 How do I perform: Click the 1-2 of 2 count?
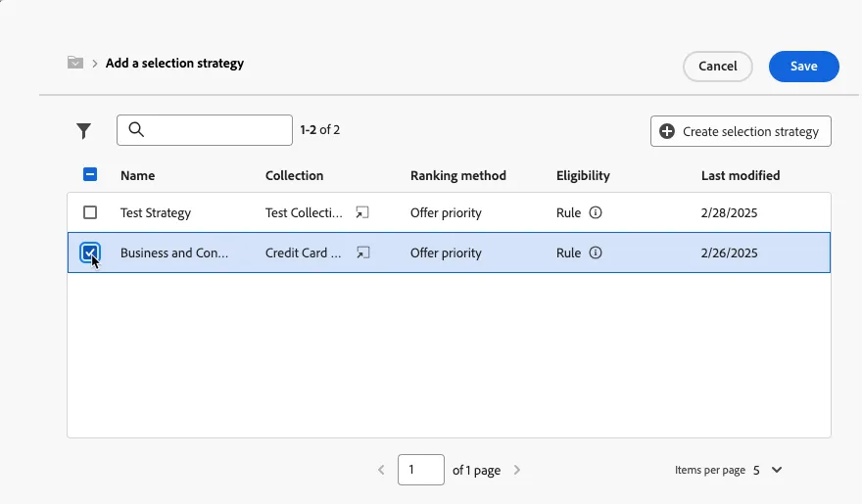[x=320, y=129]
